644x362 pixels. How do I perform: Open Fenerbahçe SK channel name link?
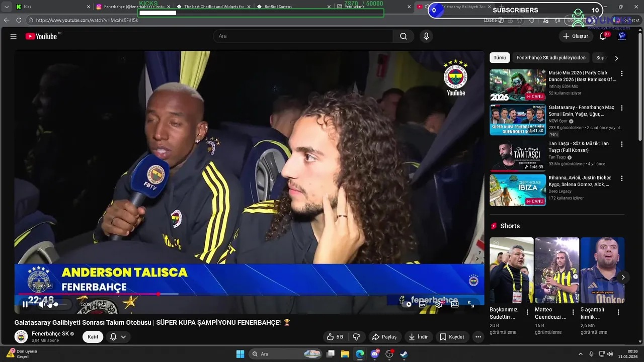point(50,334)
